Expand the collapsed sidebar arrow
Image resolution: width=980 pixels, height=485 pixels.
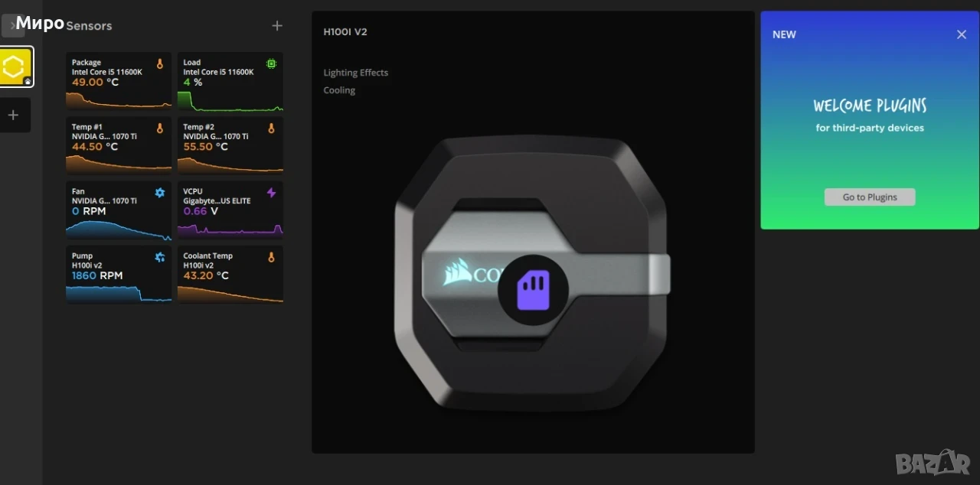(x=13, y=25)
